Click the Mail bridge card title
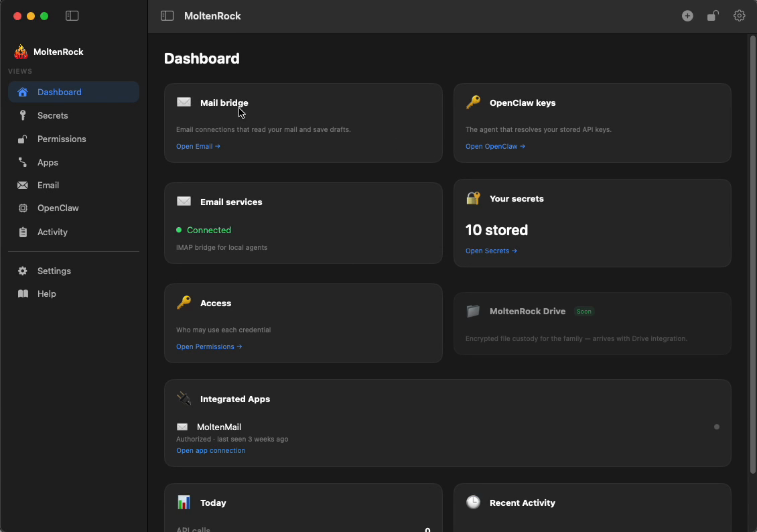Image resolution: width=757 pixels, height=532 pixels. (224, 103)
